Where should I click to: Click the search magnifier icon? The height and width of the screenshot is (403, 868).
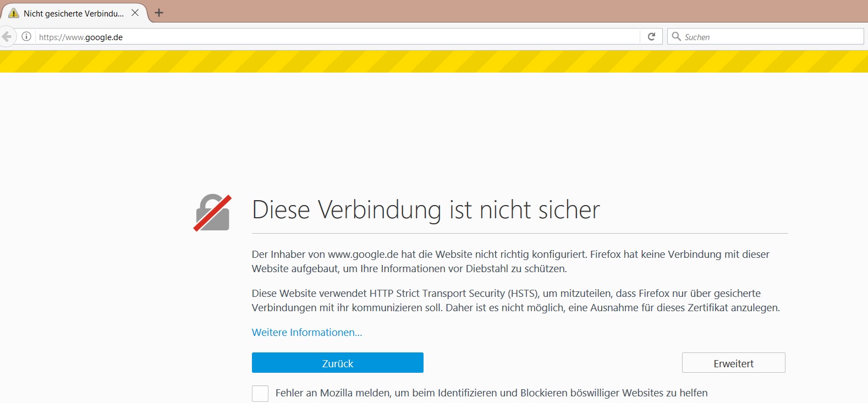point(677,37)
